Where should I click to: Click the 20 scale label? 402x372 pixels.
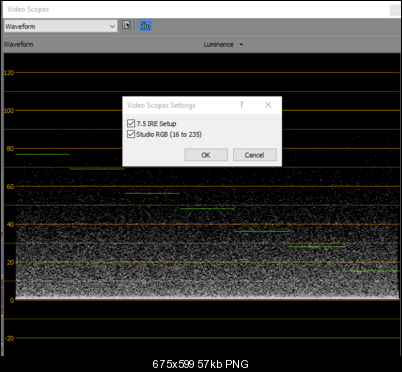[10, 263]
